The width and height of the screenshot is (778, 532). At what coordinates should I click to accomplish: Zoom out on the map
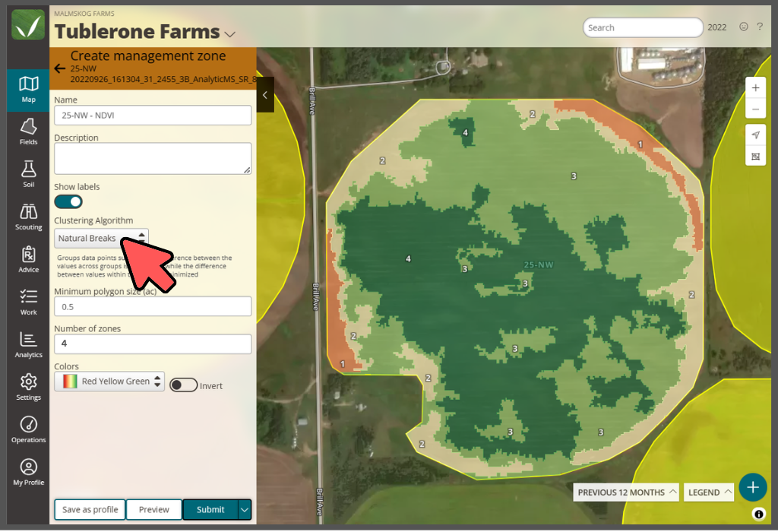click(755, 109)
